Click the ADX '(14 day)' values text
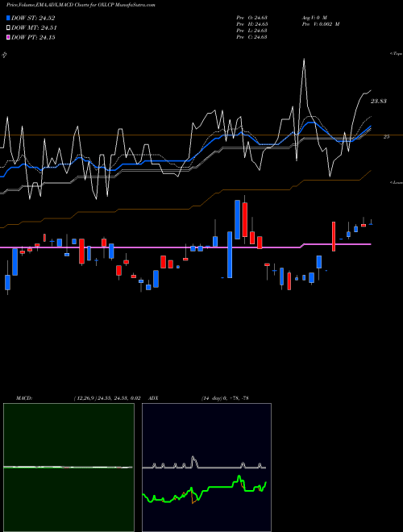 [x=225, y=398]
